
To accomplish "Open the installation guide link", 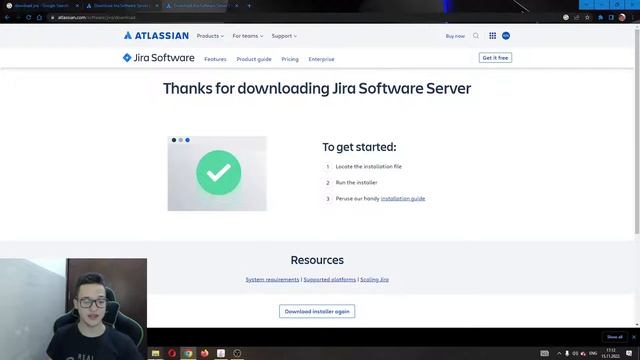I will coord(403,198).
